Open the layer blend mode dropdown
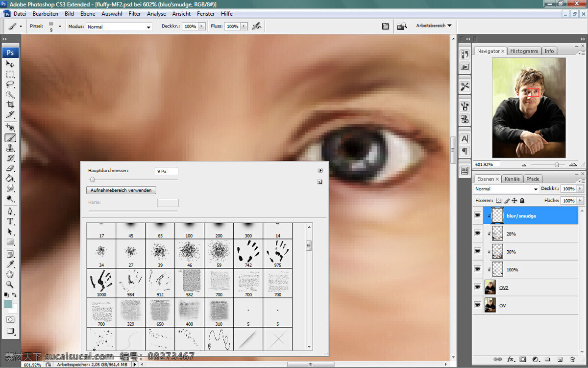The height and width of the screenshot is (368, 588). [x=506, y=189]
